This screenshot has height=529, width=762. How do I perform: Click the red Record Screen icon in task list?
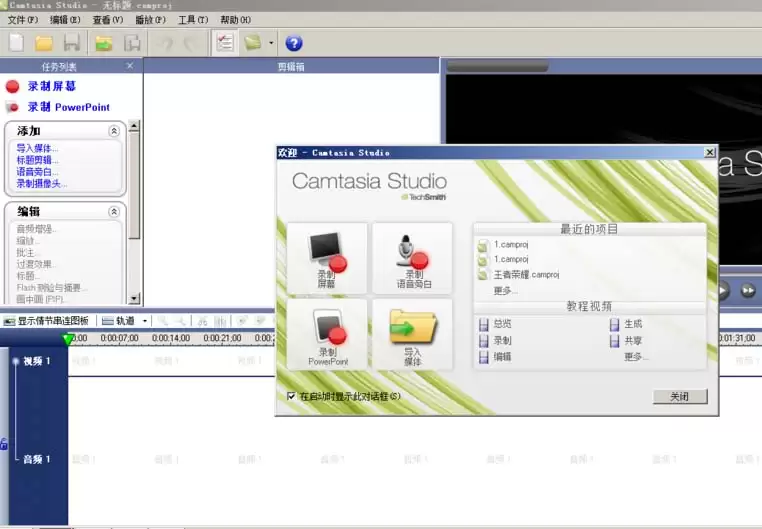pyautogui.click(x=12, y=86)
